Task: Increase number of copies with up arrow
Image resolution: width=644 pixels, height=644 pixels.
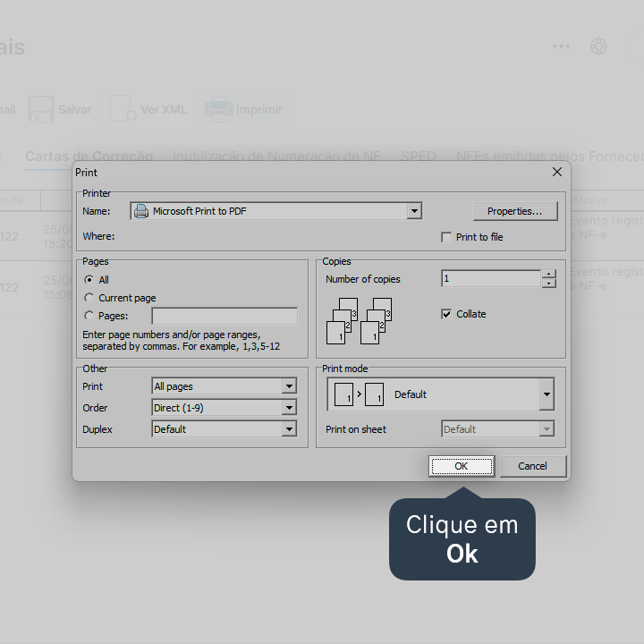Action: click(x=548, y=274)
